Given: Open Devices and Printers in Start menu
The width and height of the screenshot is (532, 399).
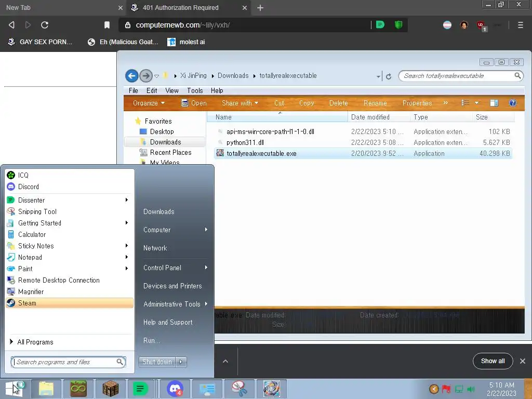Looking at the screenshot, I should coord(172,286).
